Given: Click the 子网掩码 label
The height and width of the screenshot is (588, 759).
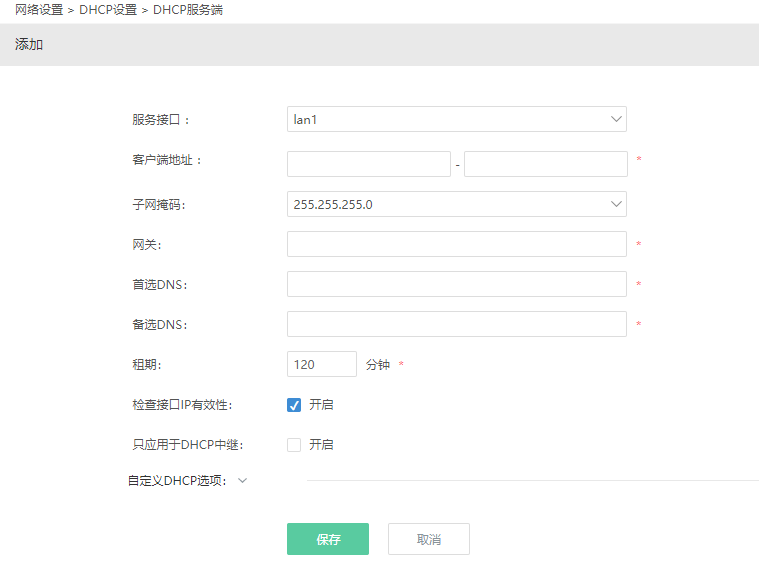Looking at the screenshot, I should [159, 205].
